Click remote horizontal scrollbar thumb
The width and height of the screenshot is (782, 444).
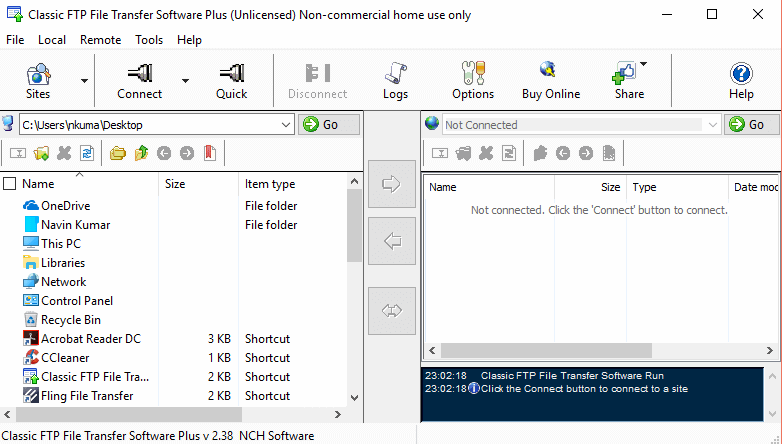(546, 350)
